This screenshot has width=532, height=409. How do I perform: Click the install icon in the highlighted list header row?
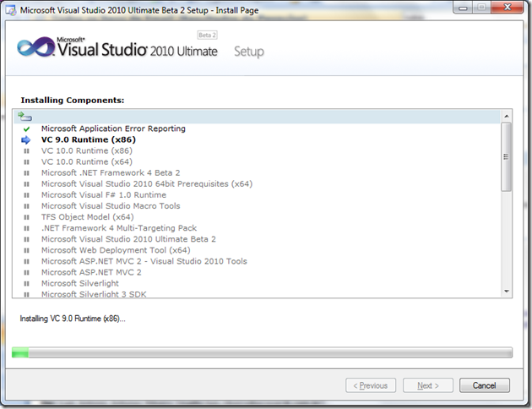tap(24, 117)
